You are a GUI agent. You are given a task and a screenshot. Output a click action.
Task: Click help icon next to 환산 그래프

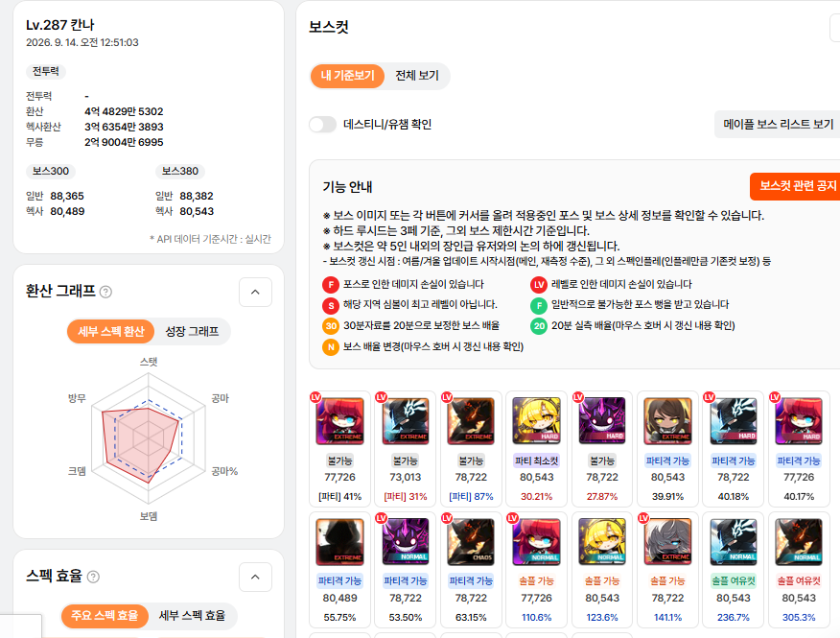(106, 292)
